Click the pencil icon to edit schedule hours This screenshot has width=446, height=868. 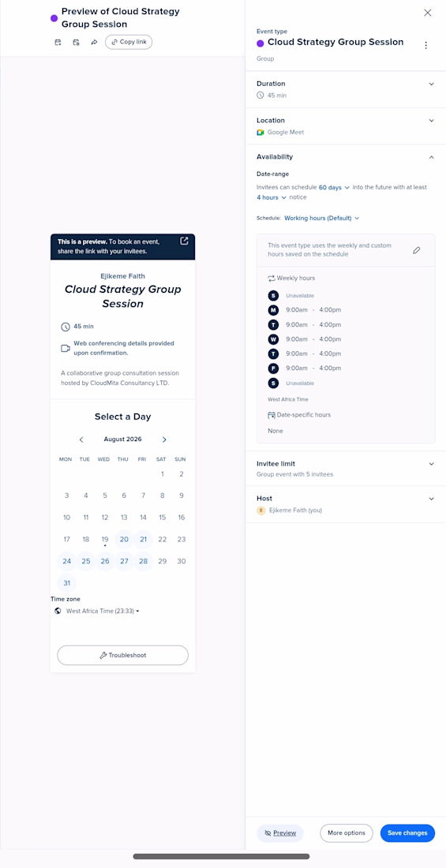[417, 250]
